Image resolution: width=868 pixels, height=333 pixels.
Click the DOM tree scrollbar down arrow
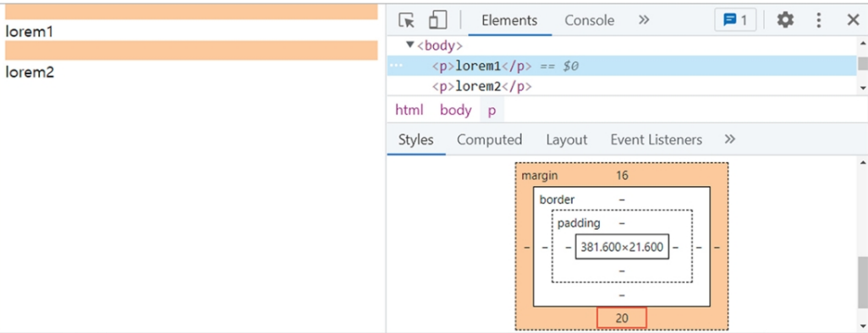(862, 88)
